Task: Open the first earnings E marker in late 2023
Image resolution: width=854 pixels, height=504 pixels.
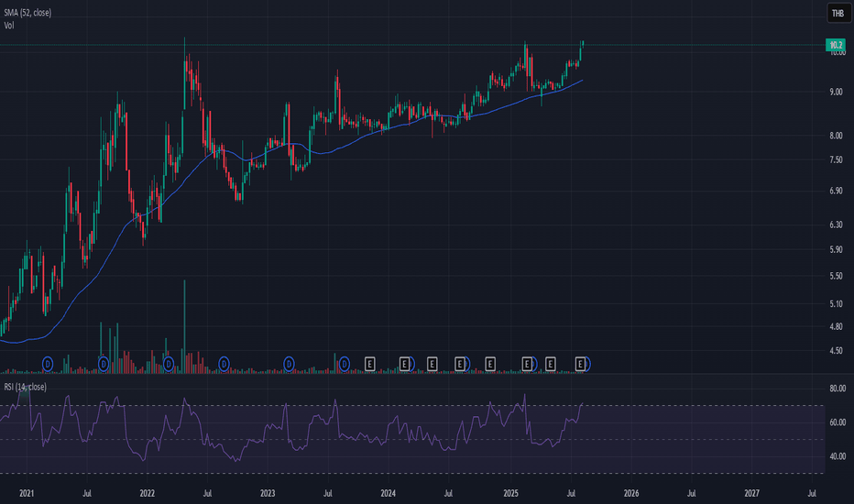Action: point(370,364)
